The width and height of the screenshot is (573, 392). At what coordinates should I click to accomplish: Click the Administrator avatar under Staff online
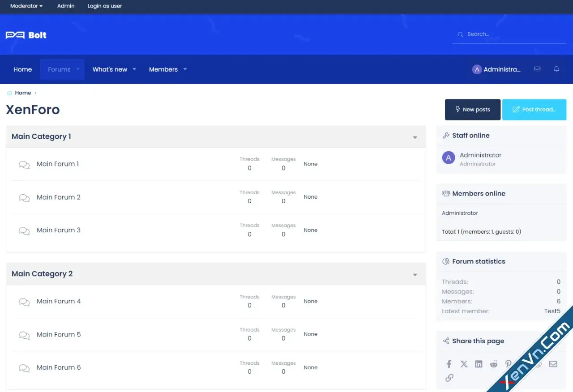[x=449, y=158]
